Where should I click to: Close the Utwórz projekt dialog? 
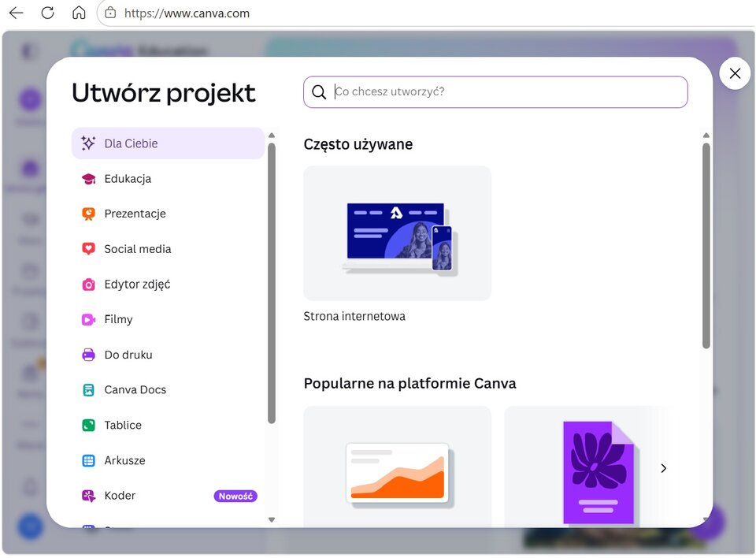(735, 73)
